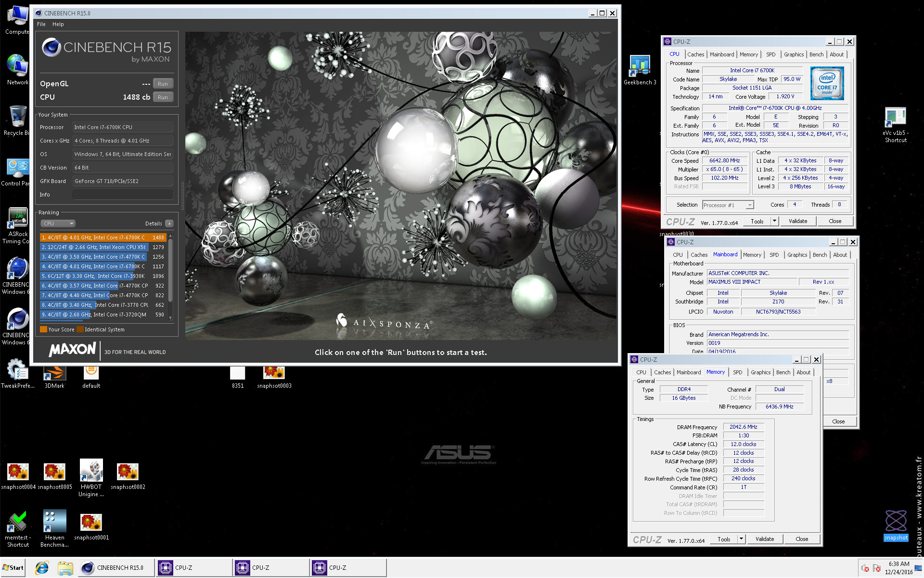Select the 8351 desktop file
This screenshot has width=924, height=578.
(x=238, y=378)
